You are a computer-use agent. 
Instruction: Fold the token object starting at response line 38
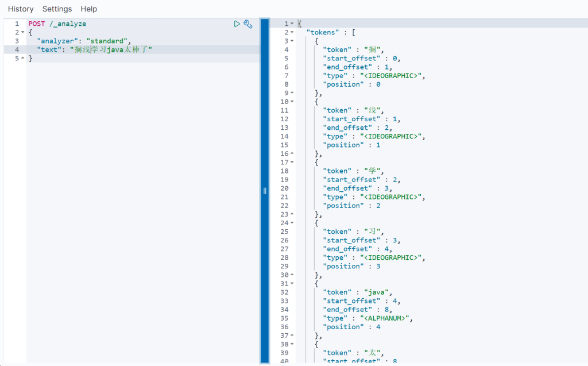[x=292, y=344]
